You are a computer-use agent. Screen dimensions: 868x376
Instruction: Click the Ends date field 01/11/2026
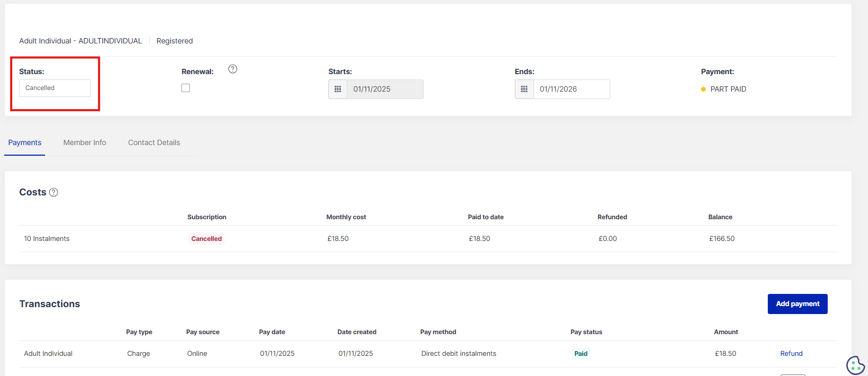(x=571, y=89)
